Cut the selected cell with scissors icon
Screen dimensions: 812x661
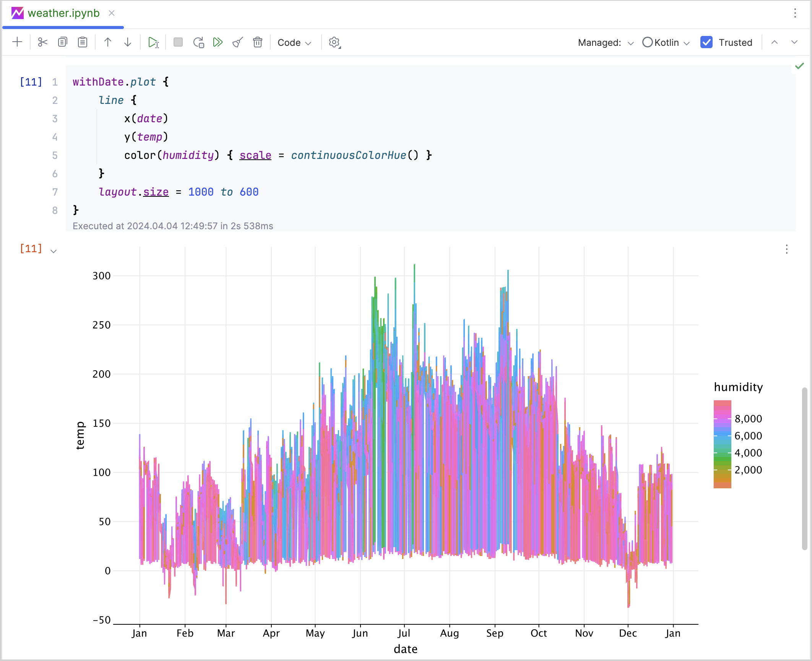click(42, 42)
